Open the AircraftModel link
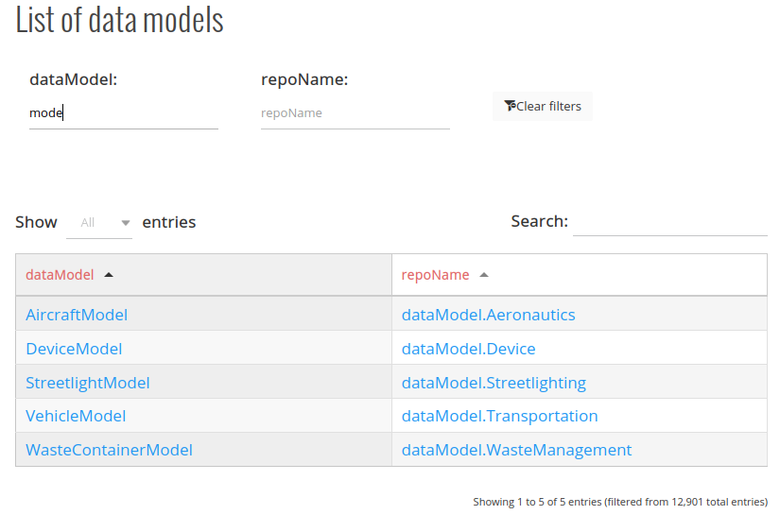 (77, 315)
